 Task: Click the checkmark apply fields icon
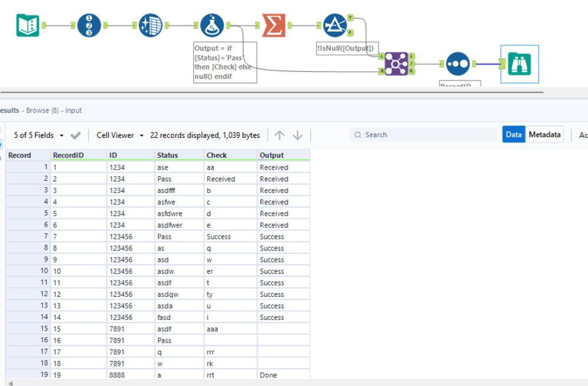[x=75, y=135]
